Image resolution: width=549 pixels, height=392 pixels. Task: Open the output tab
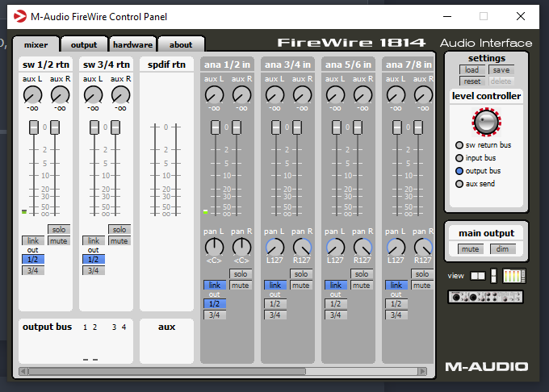[x=84, y=44]
